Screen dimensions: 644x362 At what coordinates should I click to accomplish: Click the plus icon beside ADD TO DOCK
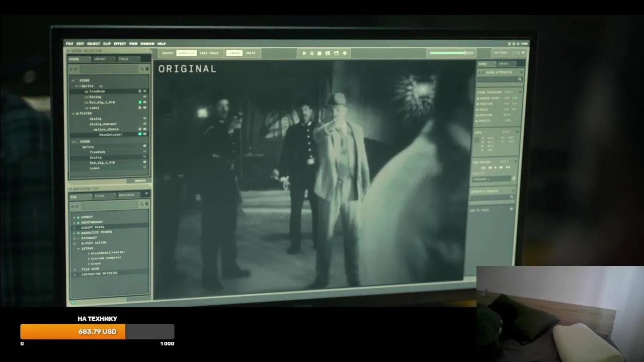[512, 209]
